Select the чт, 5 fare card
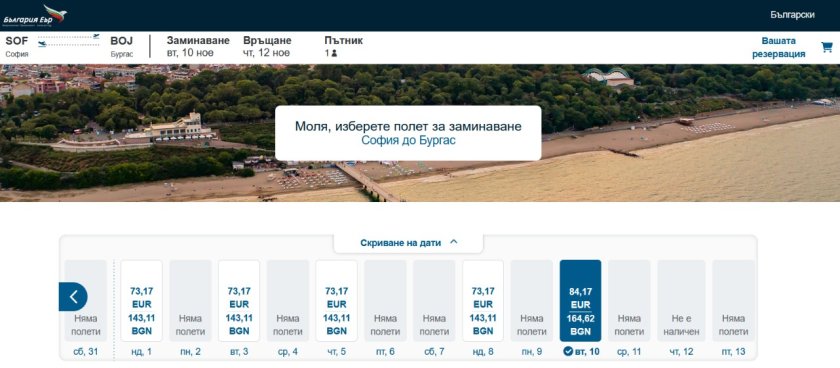This screenshot has height=368, width=840. click(336, 301)
